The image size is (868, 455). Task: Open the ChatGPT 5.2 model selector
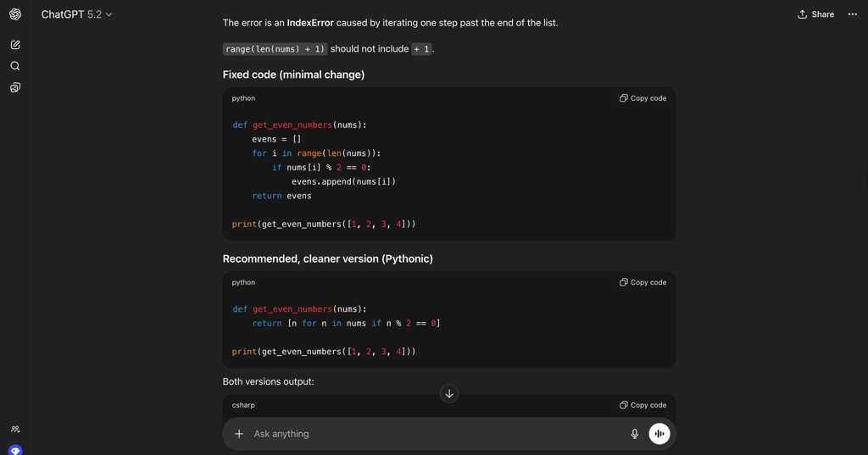click(76, 14)
